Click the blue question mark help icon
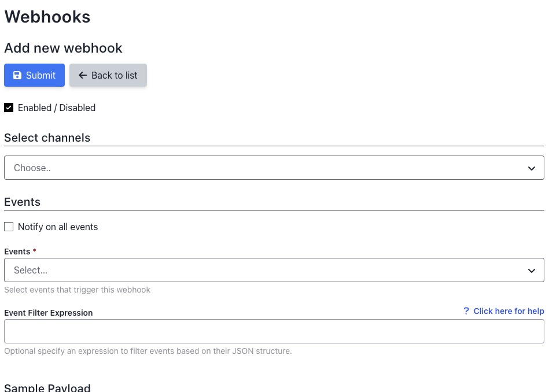The image size is (549, 392). click(466, 311)
